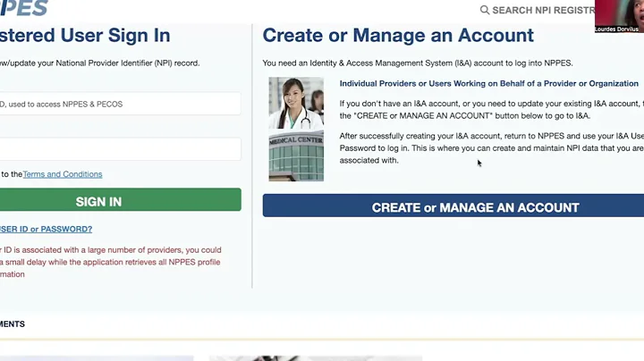Click the large number of providers warning text
The width and height of the screenshot is (644, 361).
[x=111, y=262]
